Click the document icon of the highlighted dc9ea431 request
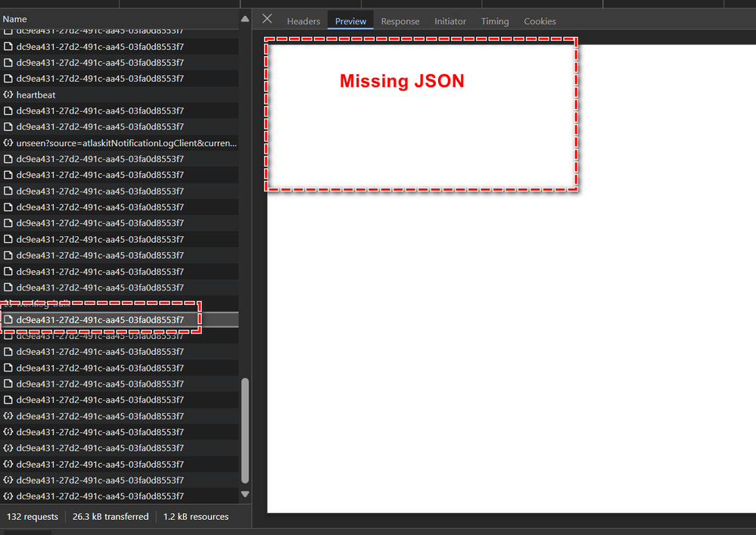 point(8,319)
